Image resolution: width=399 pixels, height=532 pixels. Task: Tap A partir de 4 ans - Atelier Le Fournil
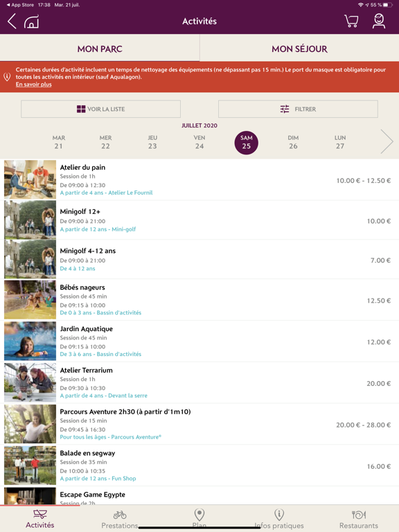pyautogui.click(x=106, y=193)
